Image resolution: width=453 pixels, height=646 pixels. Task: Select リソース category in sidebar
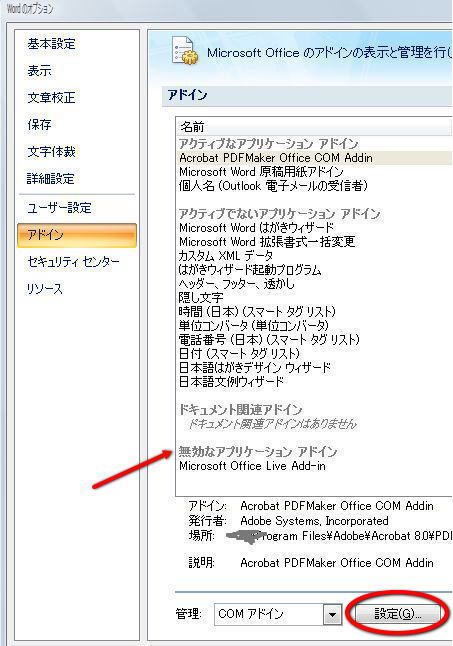click(x=44, y=288)
